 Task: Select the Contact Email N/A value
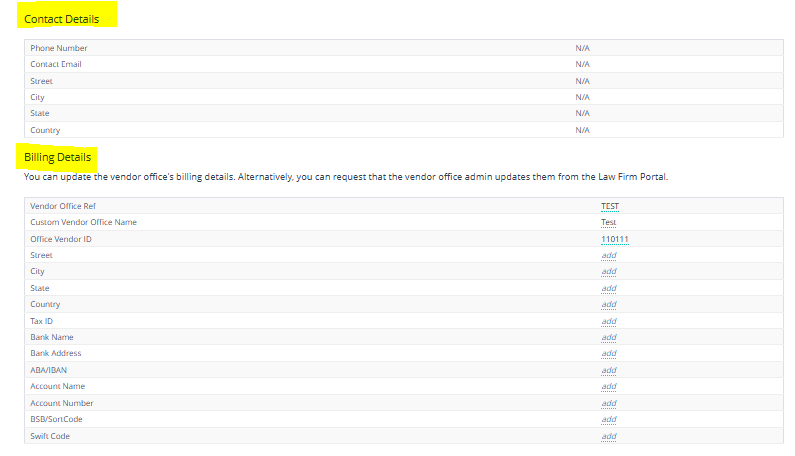point(582,64)
